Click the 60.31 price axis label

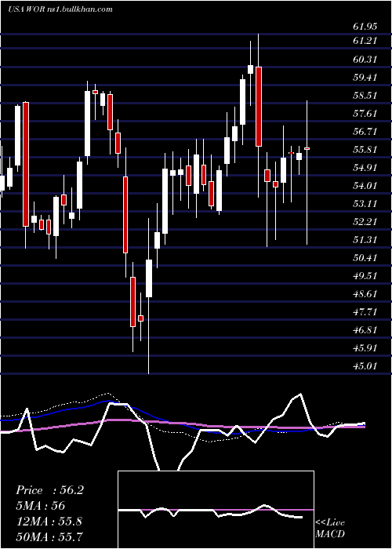(365, 59)
